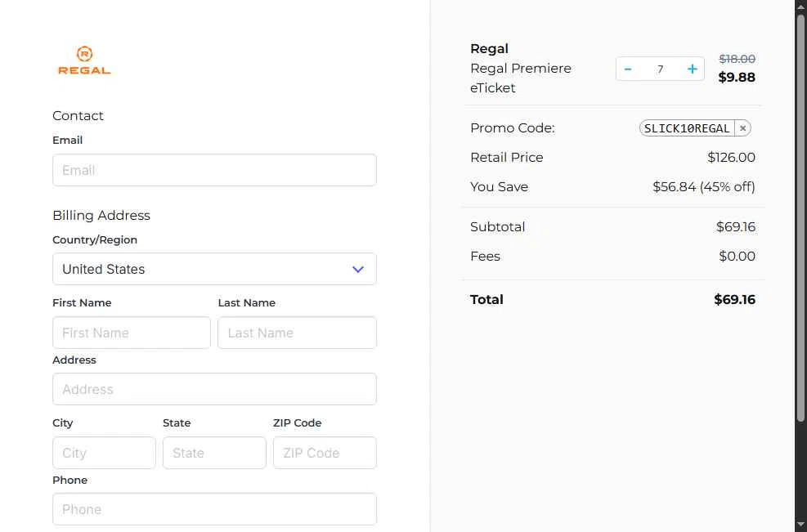The height and width of the screenshot is (532, 807).
Task: Click the You Save $56.84 (45% off) text
Action: (703, 187)
